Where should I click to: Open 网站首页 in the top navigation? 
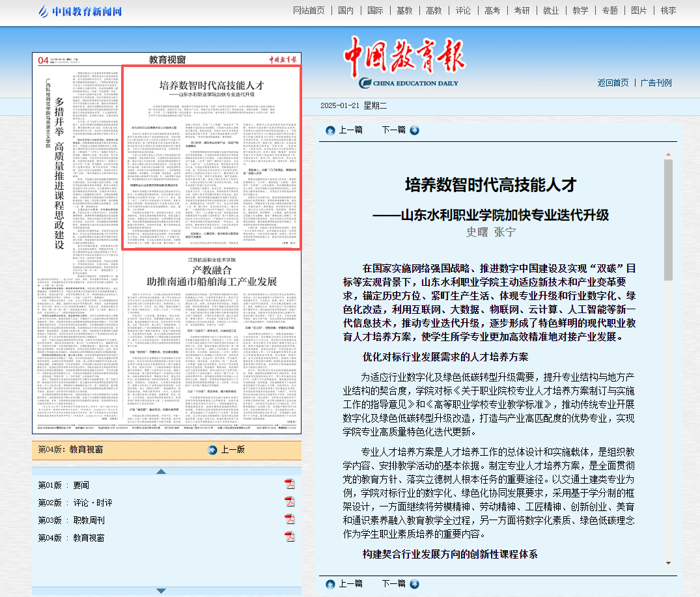click(x=309, y=10)
